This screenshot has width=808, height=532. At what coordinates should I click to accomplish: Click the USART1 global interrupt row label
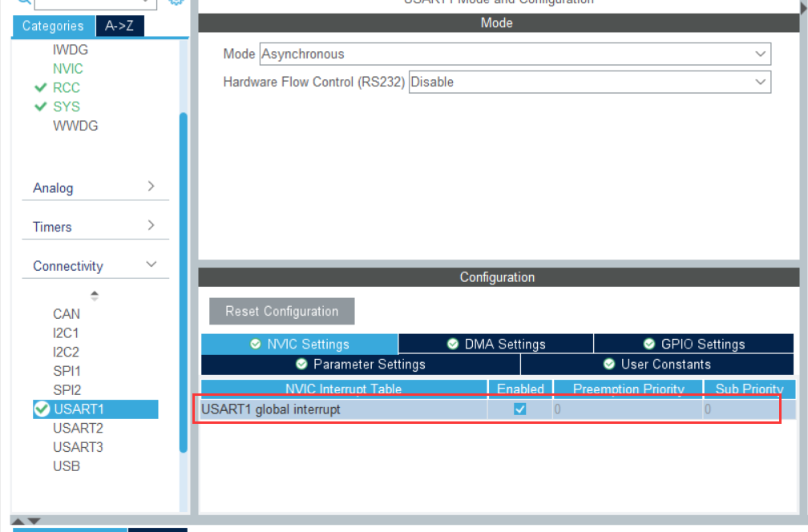[271, 409]
